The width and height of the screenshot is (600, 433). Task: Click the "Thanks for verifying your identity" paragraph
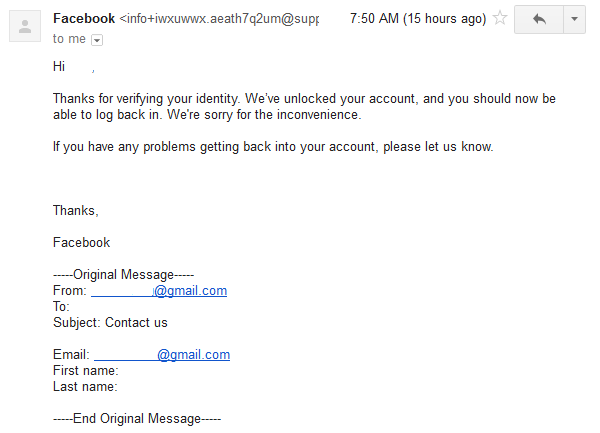[x=304, y=106]
